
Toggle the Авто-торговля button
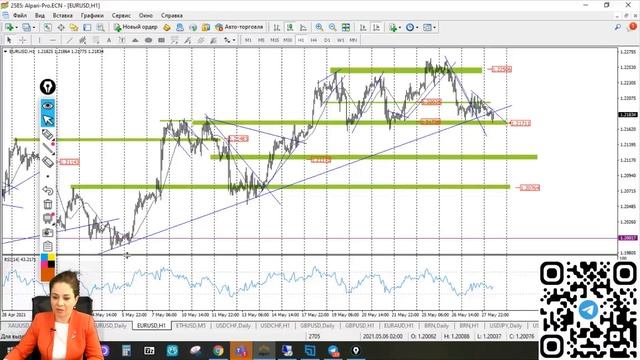point(239,27)
